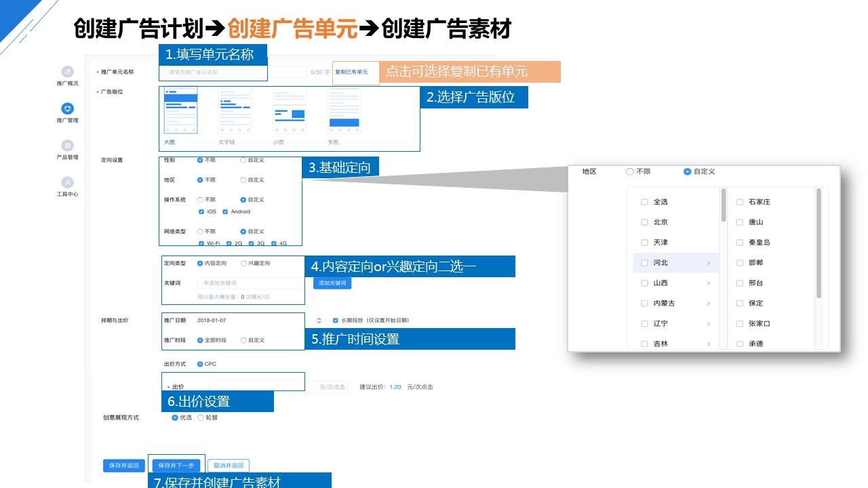Expand the 山西 region list
Screen dimensions: 868x488
pyautogui.click(x=709, y=283)
